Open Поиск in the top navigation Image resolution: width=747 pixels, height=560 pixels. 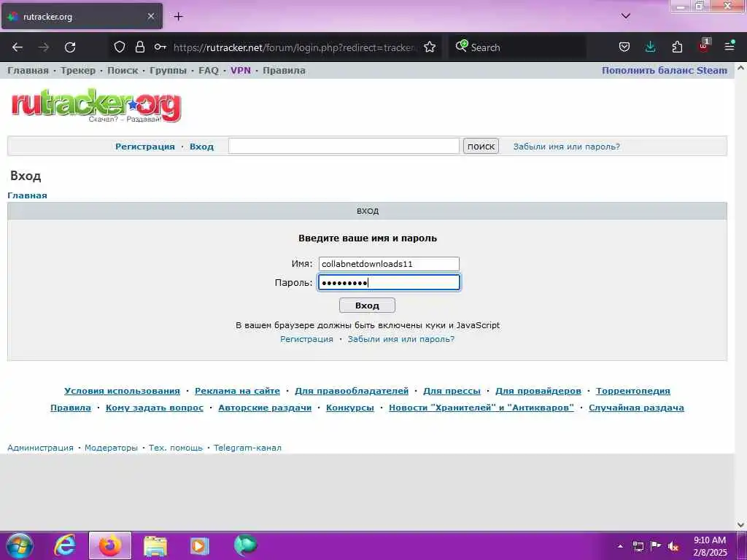[x=123, y=71]
